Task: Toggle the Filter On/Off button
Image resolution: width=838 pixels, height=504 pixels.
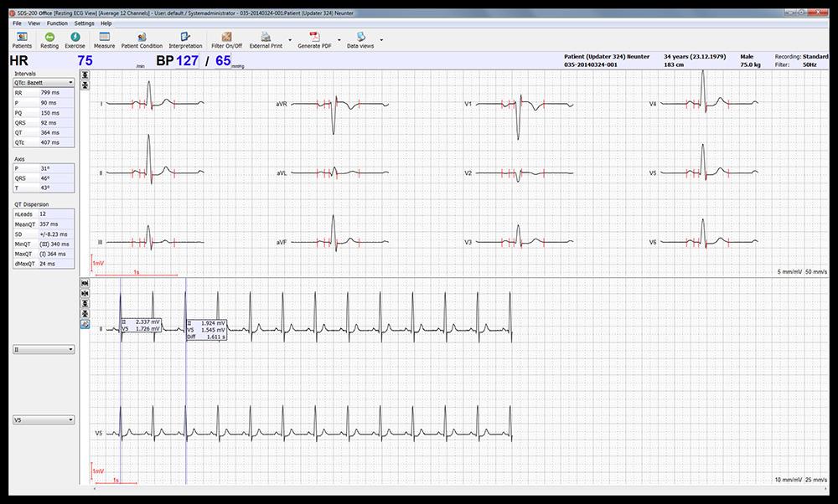Action: pos(226,39)
